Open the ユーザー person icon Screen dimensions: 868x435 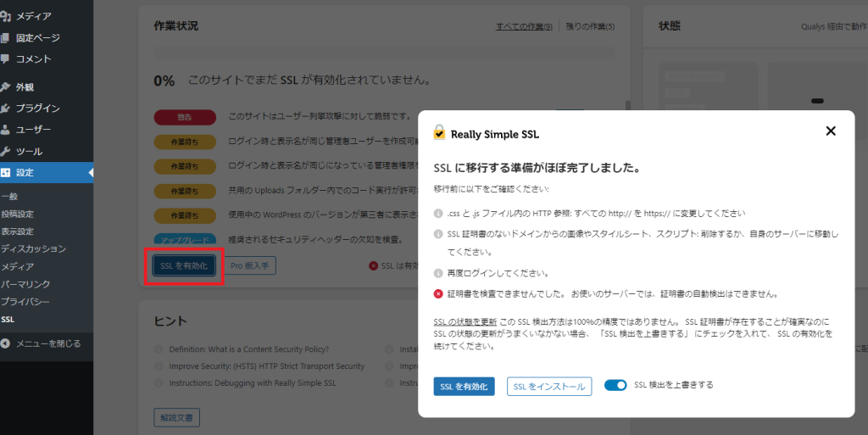coord(7,130)
